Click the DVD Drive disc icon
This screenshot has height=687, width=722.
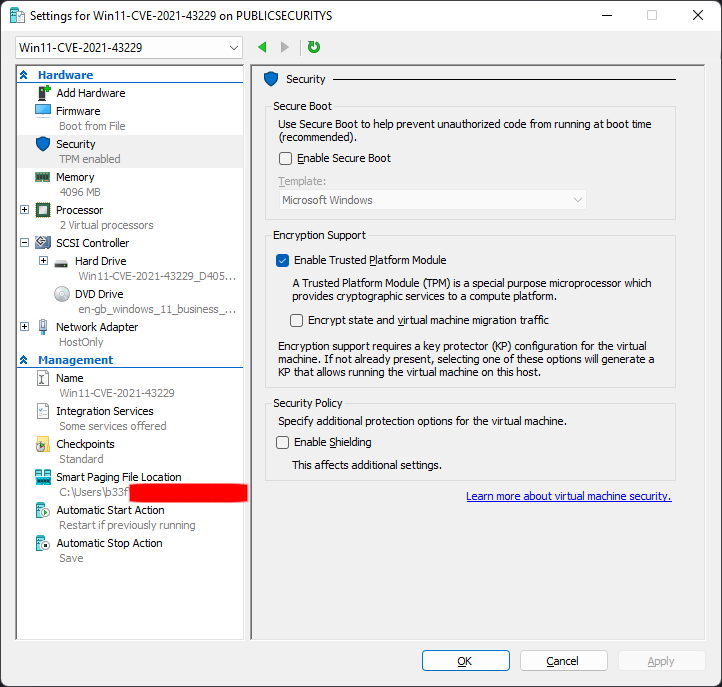(x=62, y=294)
